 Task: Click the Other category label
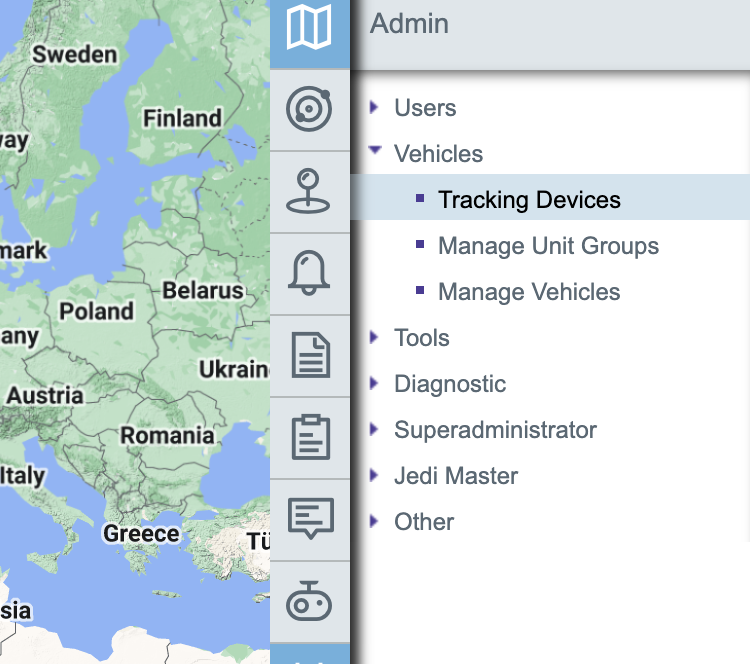click(424, 522)
